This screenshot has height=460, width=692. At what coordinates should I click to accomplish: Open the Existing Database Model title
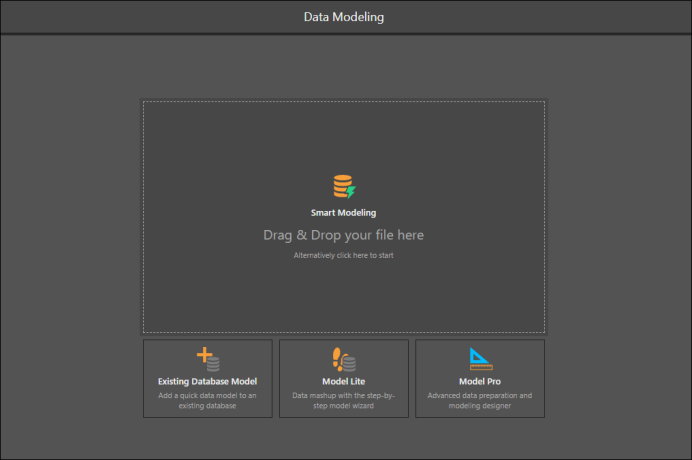pyautogui.click(x=207, y=381)
